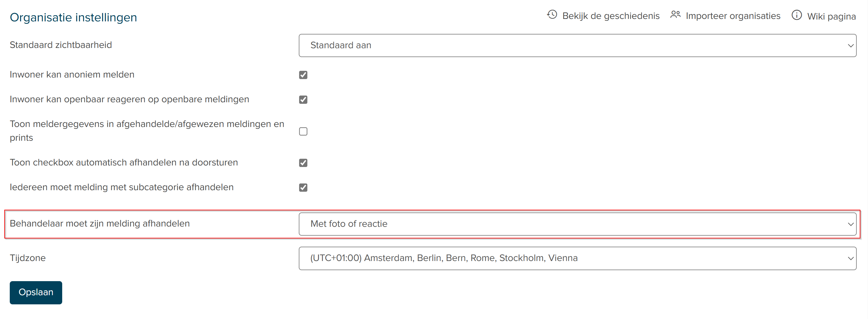Expand Behandelaar moet zijn melding afhandelen dropdown
The height and width of the screenshot is (319, 868).
click(577, 224)
